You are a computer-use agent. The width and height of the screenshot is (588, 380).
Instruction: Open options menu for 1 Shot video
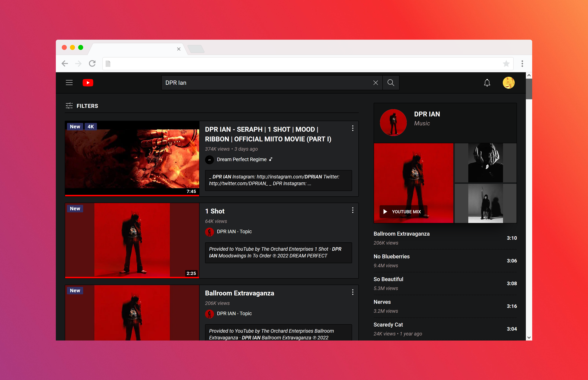353,210
